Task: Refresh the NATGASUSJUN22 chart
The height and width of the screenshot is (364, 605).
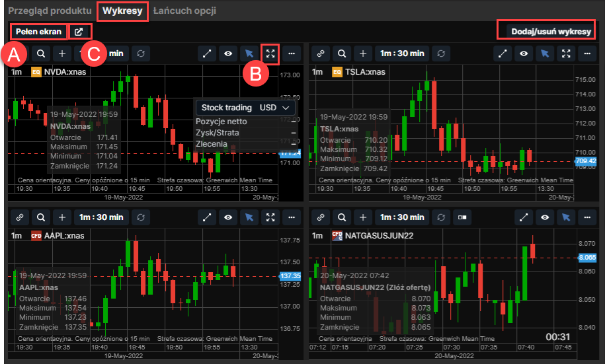Action: (441, 217)
